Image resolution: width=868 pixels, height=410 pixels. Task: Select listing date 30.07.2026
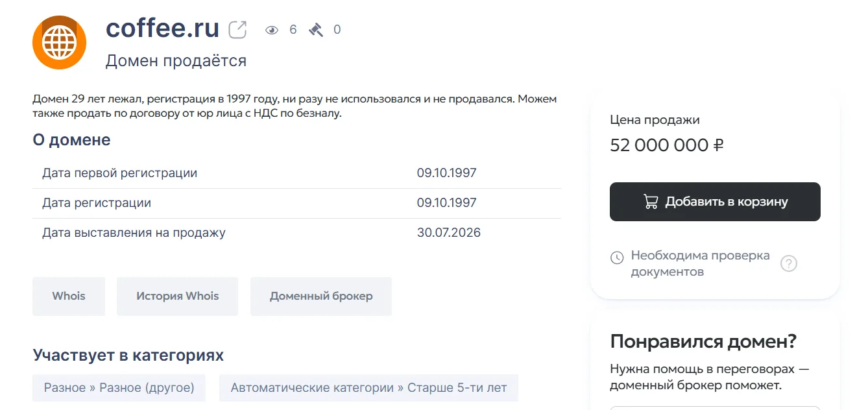449,232
